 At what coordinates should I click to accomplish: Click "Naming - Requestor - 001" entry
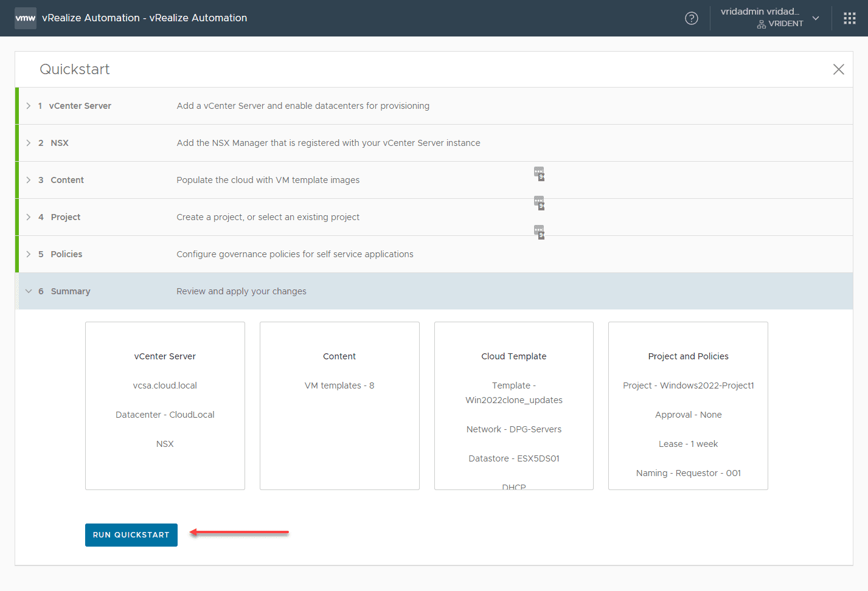tap(689, 473)
